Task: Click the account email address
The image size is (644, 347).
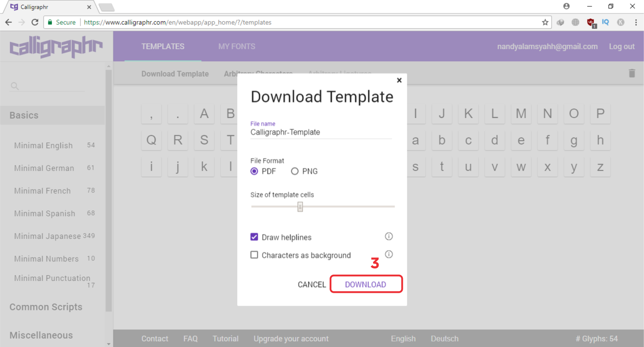Action: [x=547, y=46]
